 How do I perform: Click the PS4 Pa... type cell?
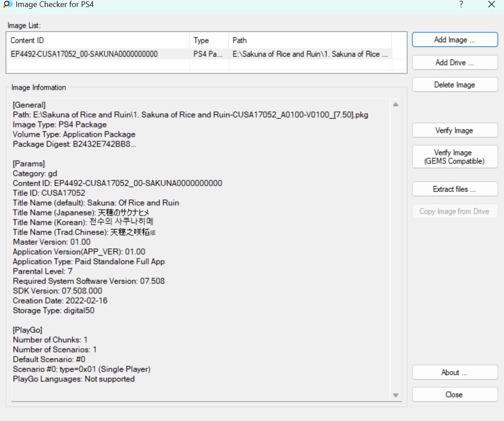tap(208, 54)
